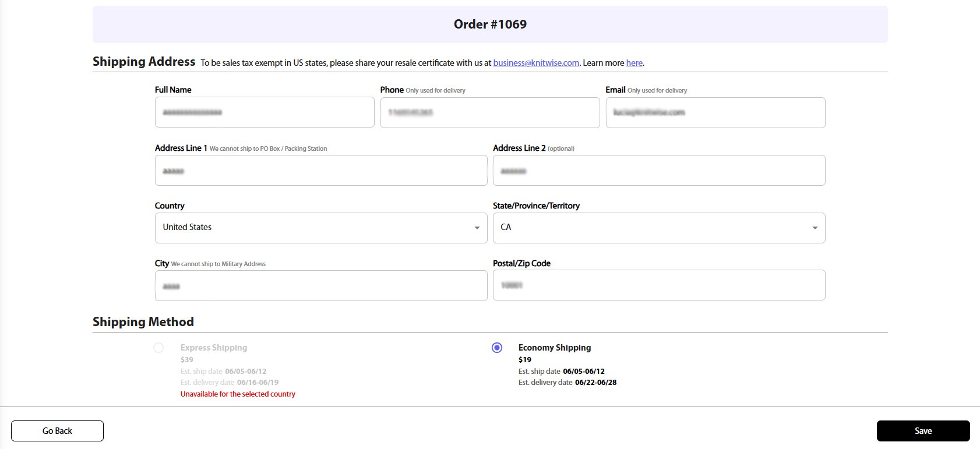
Task: Focus the Postal/Zip Code field
Action: [x=659, y=285]
